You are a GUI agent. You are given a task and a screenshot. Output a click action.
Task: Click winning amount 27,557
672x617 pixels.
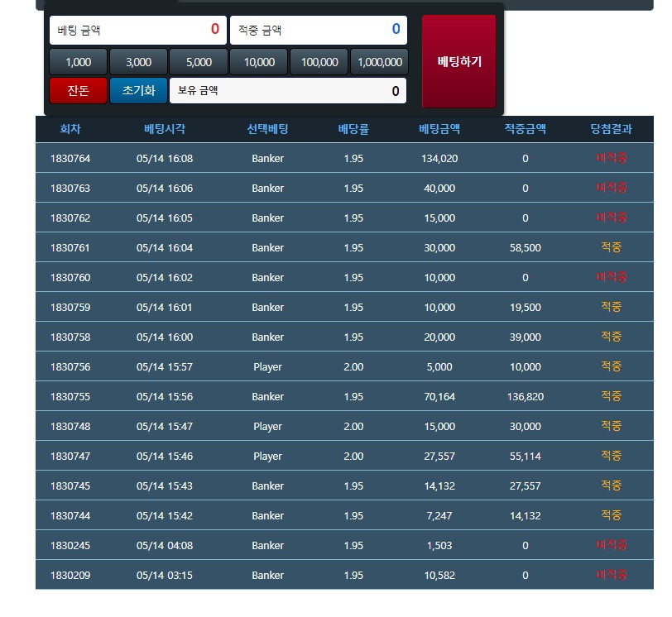[x=526, y=486]
